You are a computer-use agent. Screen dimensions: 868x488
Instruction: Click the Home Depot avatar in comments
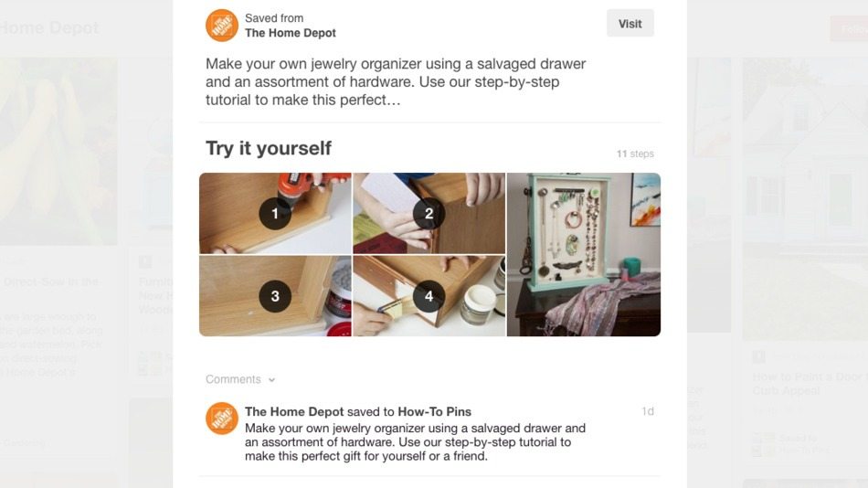point(222,419)
